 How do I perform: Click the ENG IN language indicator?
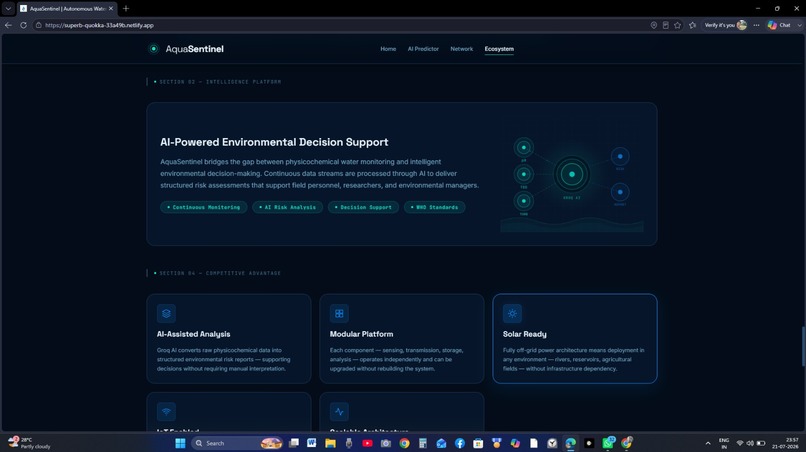click(724, 443)
